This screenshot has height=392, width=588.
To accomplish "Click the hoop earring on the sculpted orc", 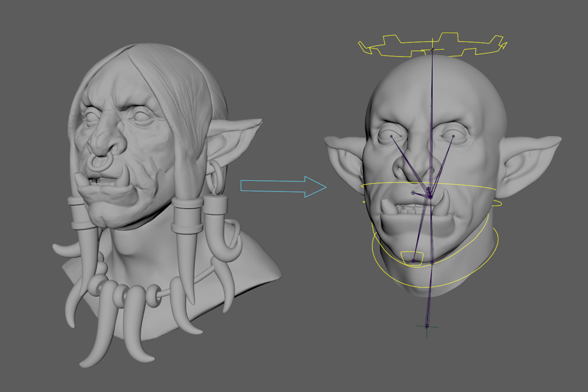I will pos(214,176).
